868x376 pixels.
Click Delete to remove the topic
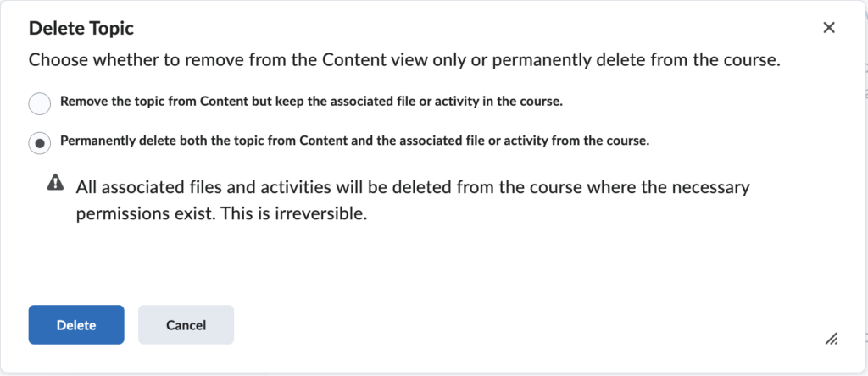[76, 324]
